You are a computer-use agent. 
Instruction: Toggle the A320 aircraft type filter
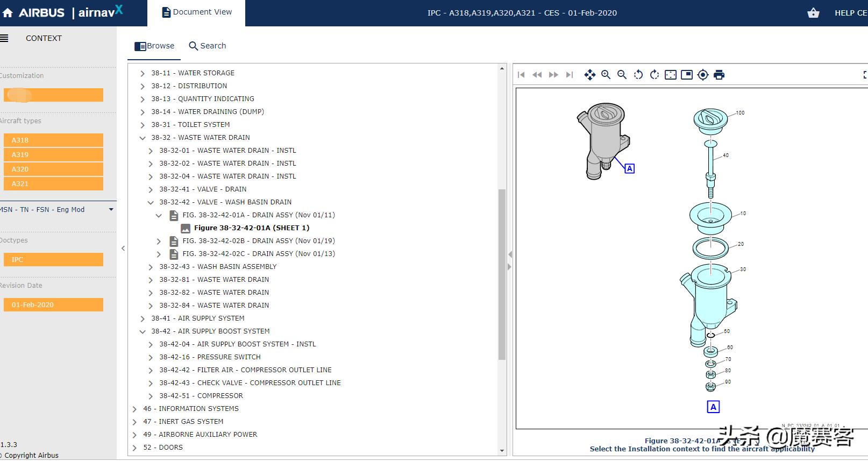click(x=53, y=169)
